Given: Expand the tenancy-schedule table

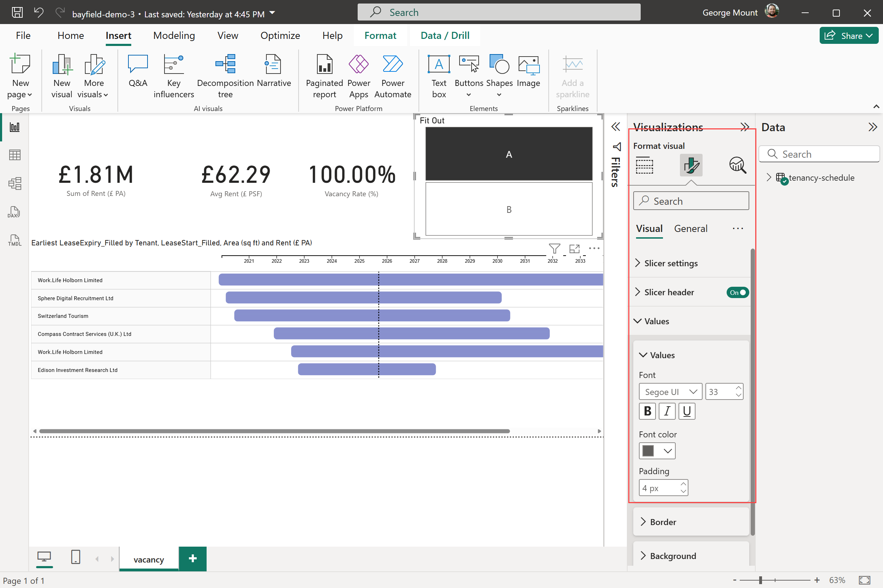Looking at the screenshot, I should tap(769, 177).
